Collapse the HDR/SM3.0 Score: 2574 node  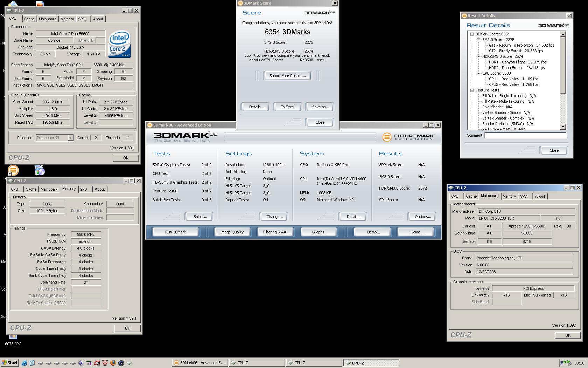tap(478, 56)
